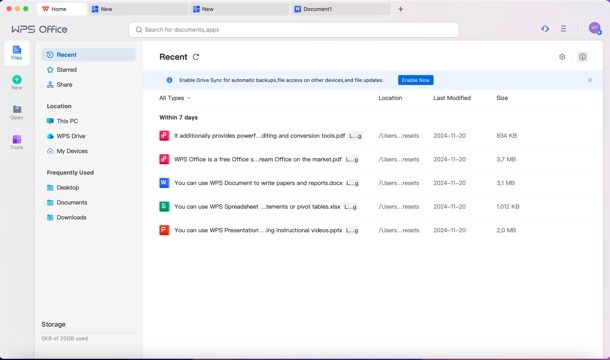Open 'You can use WPS Spreadsheet' xlsx name
Screen dimensions: 610x360
257,207
